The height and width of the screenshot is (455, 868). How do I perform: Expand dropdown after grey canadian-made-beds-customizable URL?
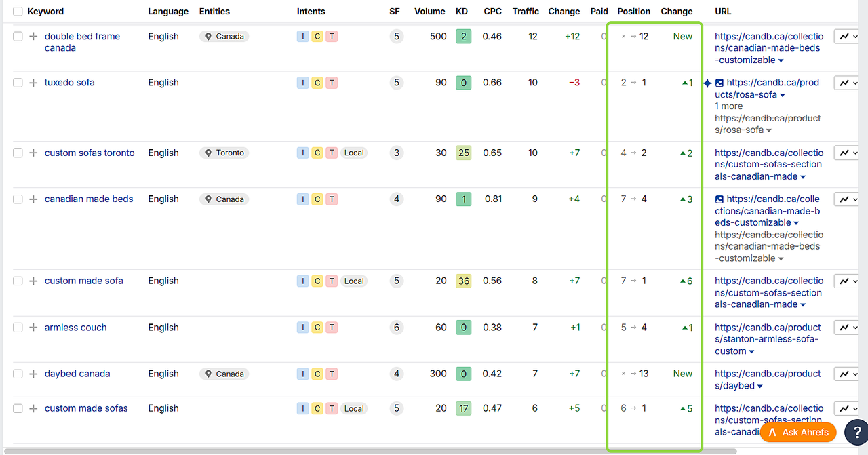click(782, 259)
